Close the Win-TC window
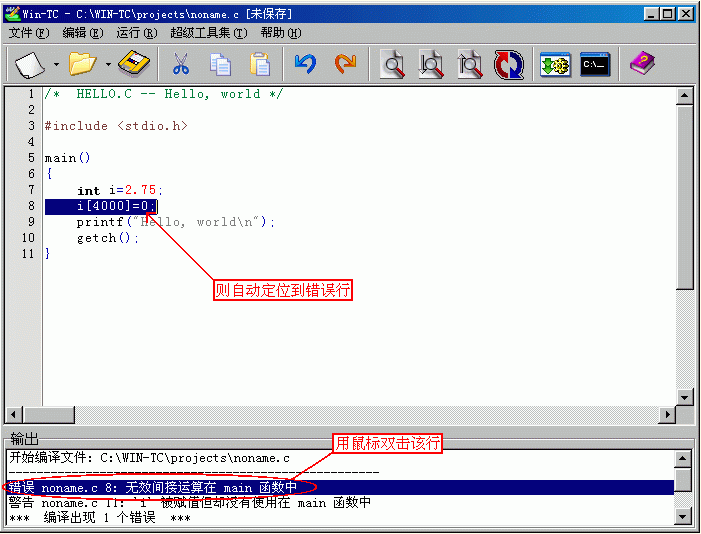The height and width of the screenshot is (534, 701). click(x=685, y=14)
